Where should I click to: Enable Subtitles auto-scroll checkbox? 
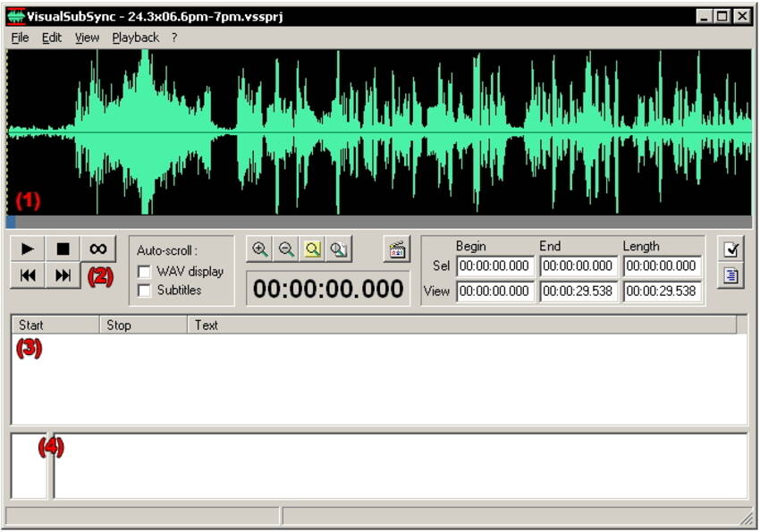144,291
